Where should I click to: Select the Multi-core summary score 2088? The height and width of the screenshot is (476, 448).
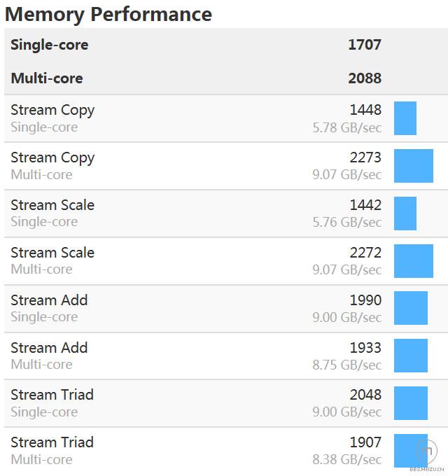tap(365, 78)
